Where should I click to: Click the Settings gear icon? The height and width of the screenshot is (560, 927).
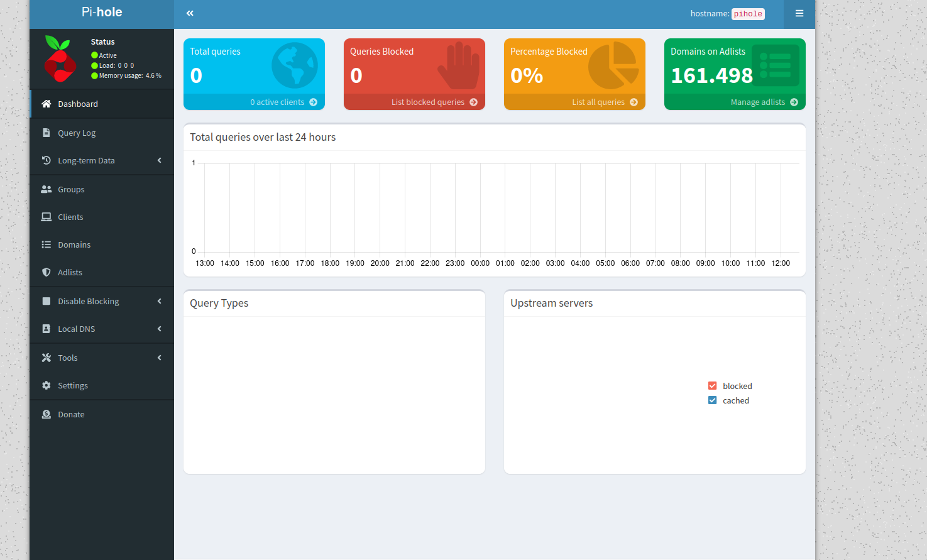(x=47, y=385)
